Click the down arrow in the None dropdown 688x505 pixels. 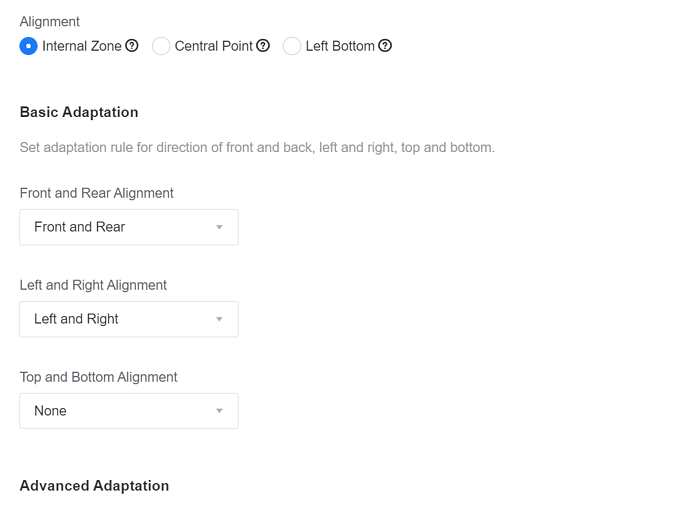point(219,411)
